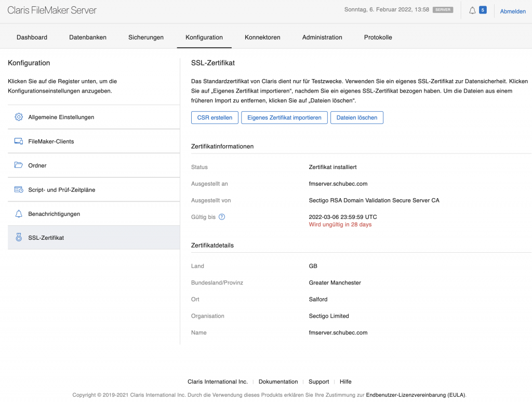Click the Benachrichtigungen bell icon in sidebar
The height and width of the screenshot is (402, 532).
point(19,214)
